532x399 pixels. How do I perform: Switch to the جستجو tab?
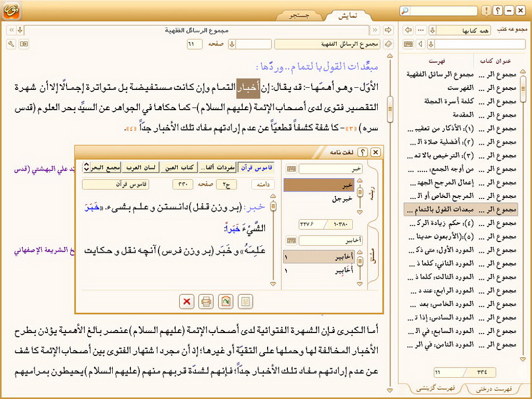(299, 15)
